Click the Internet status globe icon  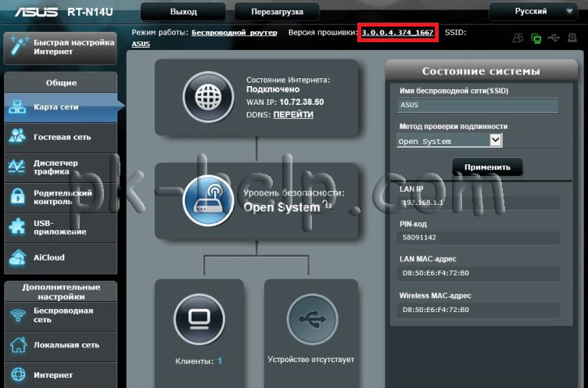(208, 97)
